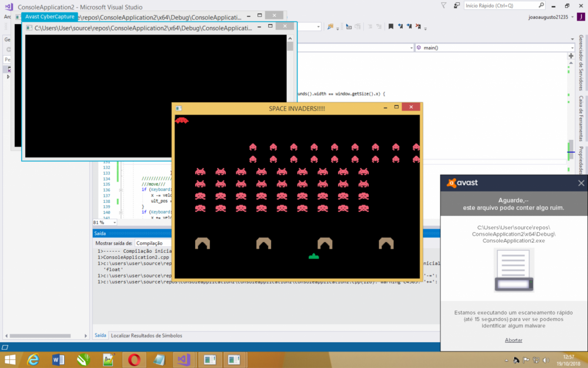Click the Find in Files toolbar icon

point(330,26)
